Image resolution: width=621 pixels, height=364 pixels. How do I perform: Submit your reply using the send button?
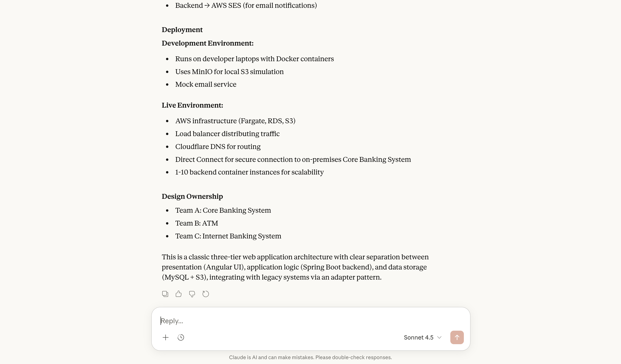(x=457, y=337)
